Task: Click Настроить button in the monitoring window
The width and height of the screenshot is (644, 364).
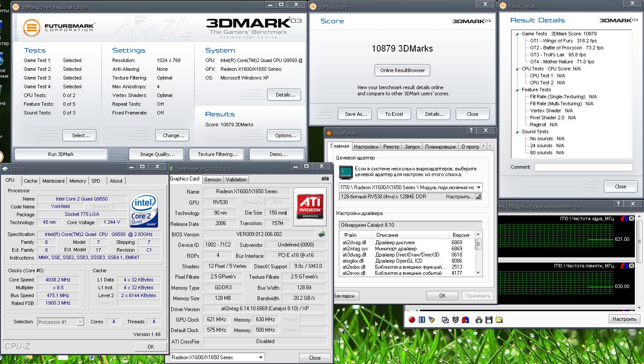Action: (624, 319)
